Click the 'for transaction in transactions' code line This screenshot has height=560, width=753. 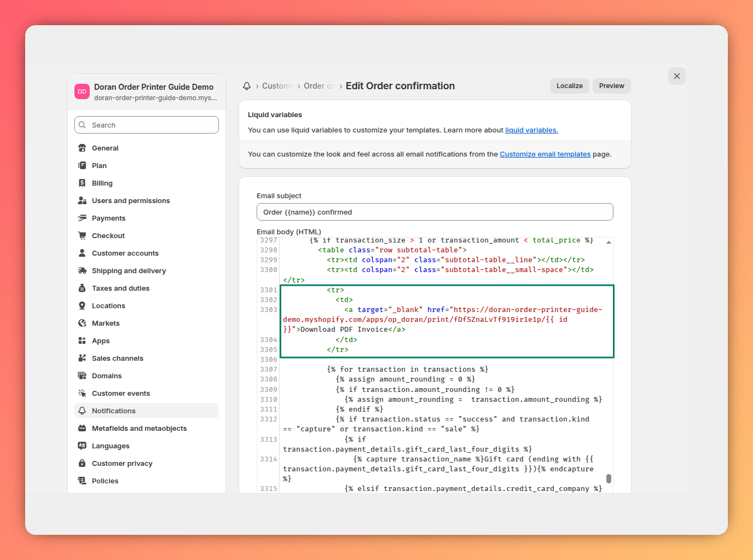408,370
